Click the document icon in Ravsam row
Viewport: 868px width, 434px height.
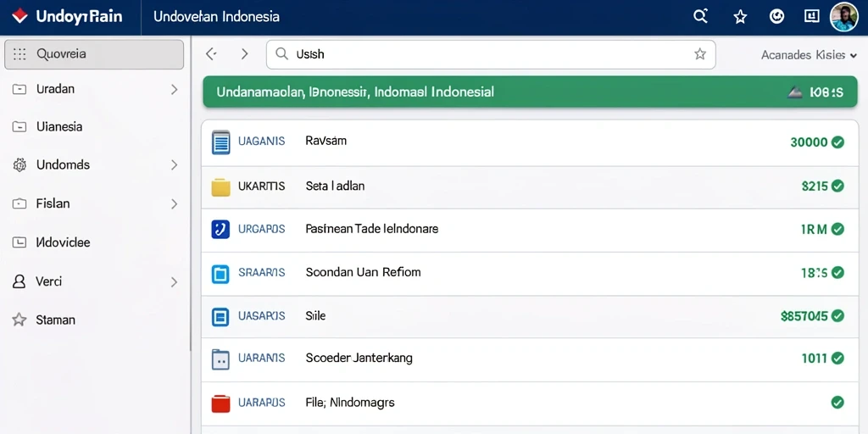click(221, 142)
